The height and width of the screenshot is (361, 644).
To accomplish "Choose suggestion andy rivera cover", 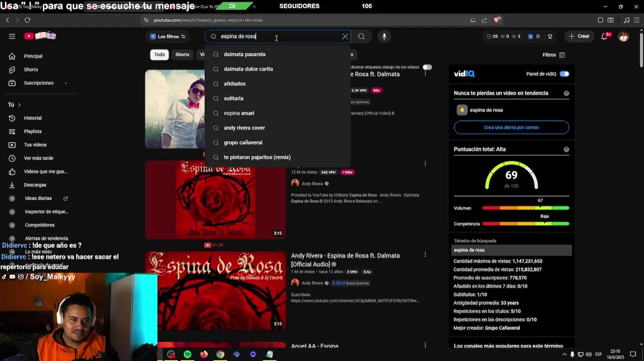I will [278, 128].
